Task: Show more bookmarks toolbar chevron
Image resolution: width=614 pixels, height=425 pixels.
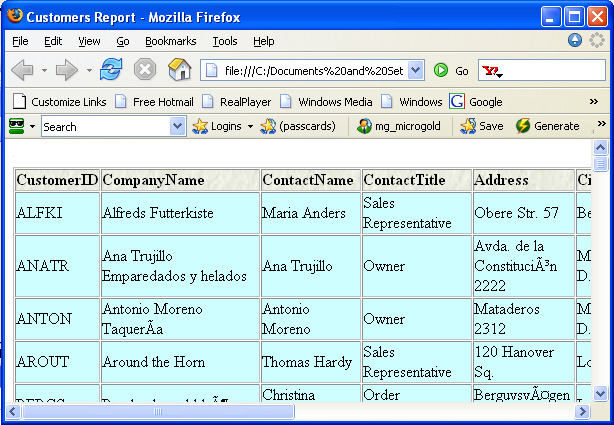Action: click(x=594, y=101)
